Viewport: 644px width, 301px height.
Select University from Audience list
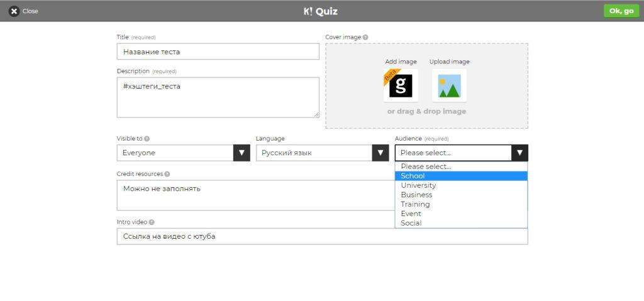pos(461,185)
